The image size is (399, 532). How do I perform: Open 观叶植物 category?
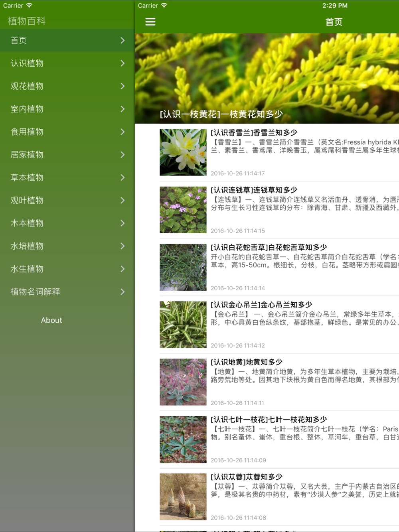67,200
